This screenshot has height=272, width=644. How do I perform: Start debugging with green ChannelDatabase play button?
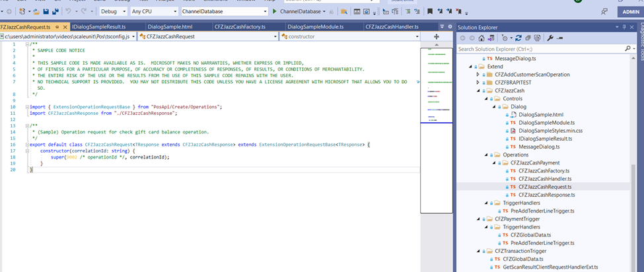point(298,11)
